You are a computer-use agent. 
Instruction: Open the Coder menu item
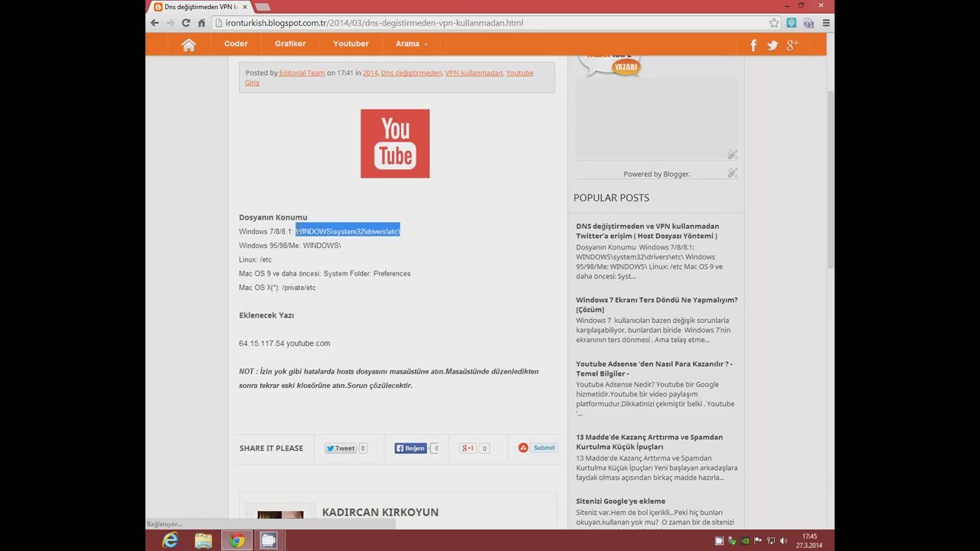click(236, 44)
